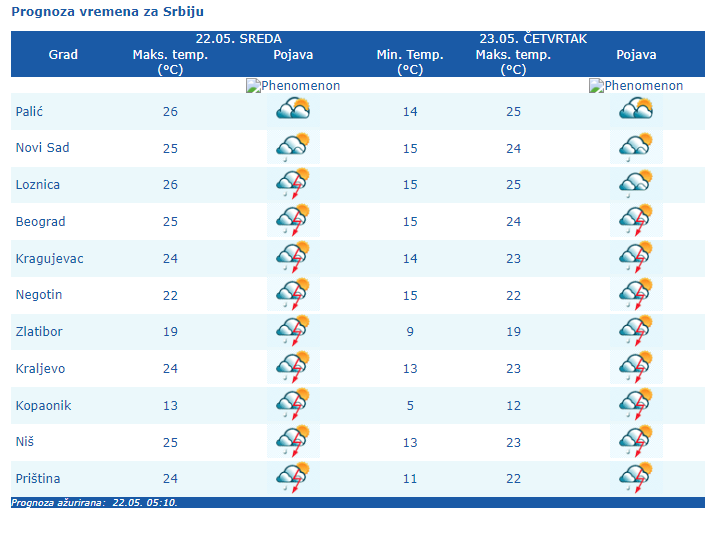Click Beograd thunderstorm icon for Wednesday
Screen dimensions: 726x533
pos(293,220)
